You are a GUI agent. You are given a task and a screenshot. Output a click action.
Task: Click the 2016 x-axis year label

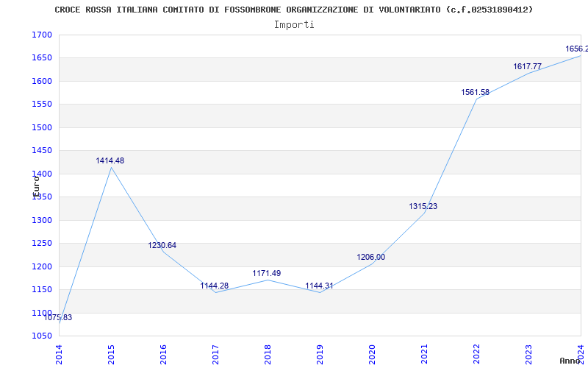tap(163, 355)
